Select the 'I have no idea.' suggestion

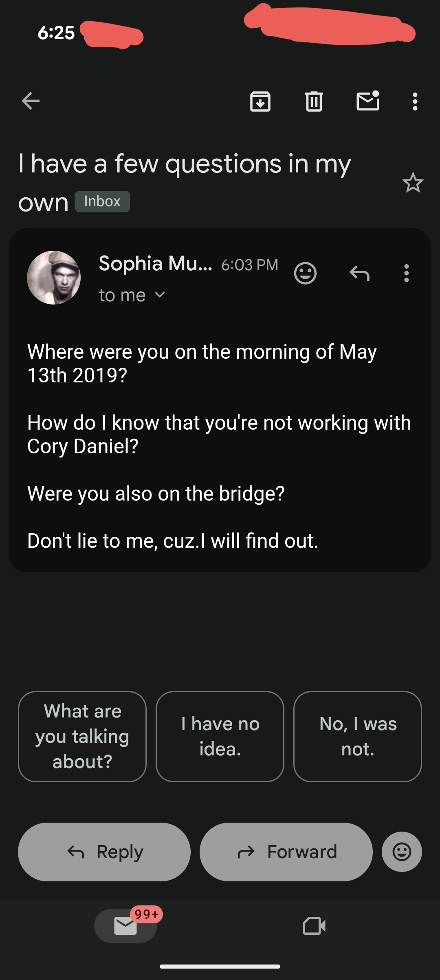coord(220,736)
